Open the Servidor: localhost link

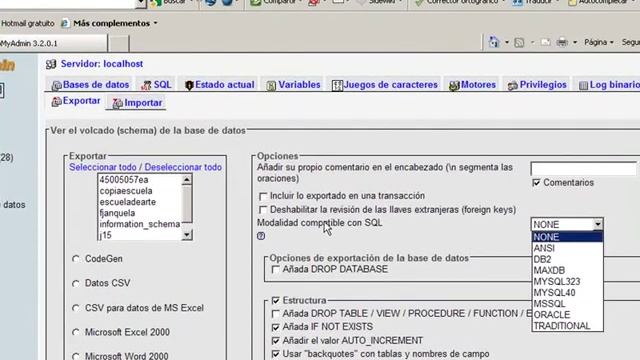pos(102,64)
